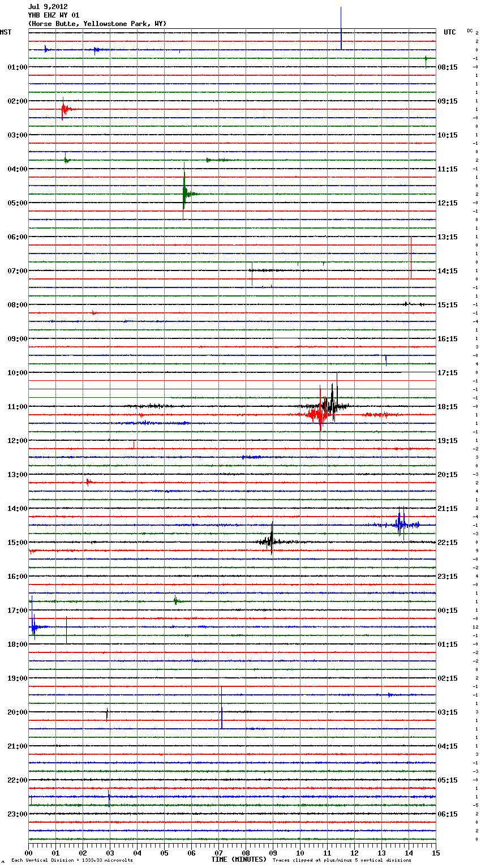Screen dimensions: 481x868
Task: Click the 13:15 UTC time label
Action: pyautogui.click(x=448, y=237)
